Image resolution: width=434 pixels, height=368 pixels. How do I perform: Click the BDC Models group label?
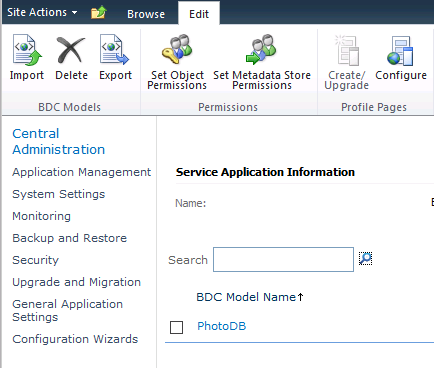pyautogui.click(x=69, y=107)
